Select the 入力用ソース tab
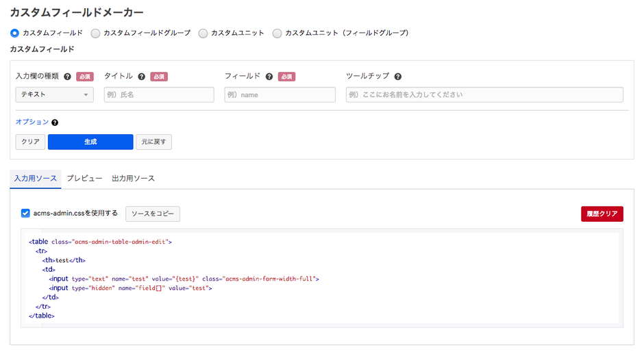The image size is (644, 358). 36,179
